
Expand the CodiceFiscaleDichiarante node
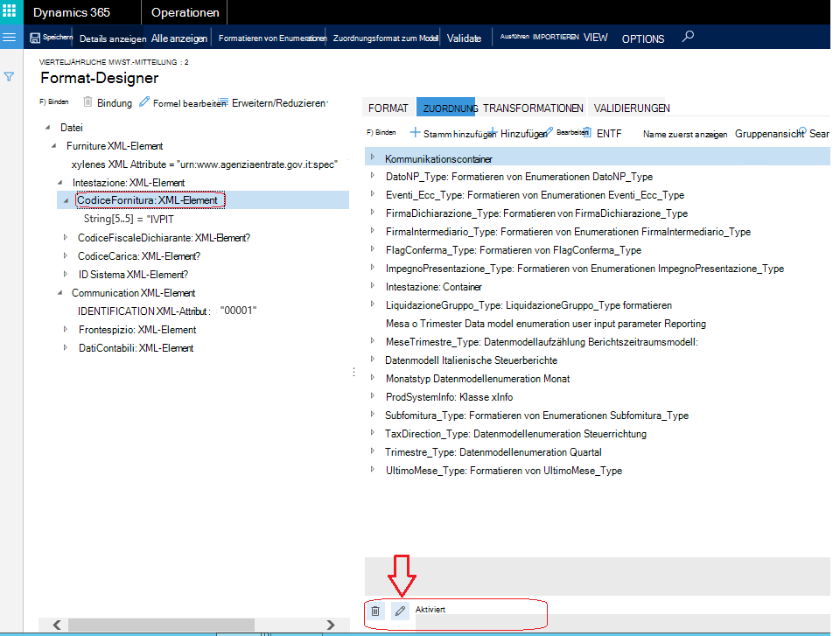(66, 237)
